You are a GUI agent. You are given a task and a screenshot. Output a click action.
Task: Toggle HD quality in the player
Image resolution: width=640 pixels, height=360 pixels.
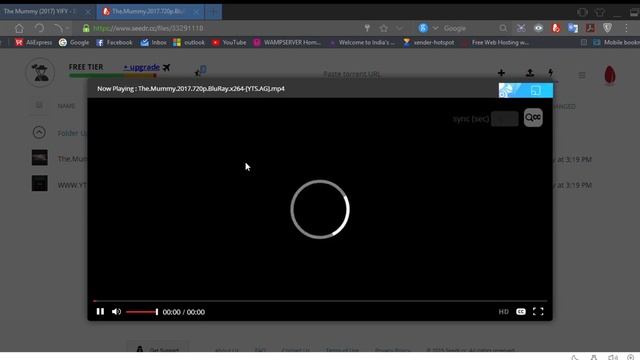point(503,311)
